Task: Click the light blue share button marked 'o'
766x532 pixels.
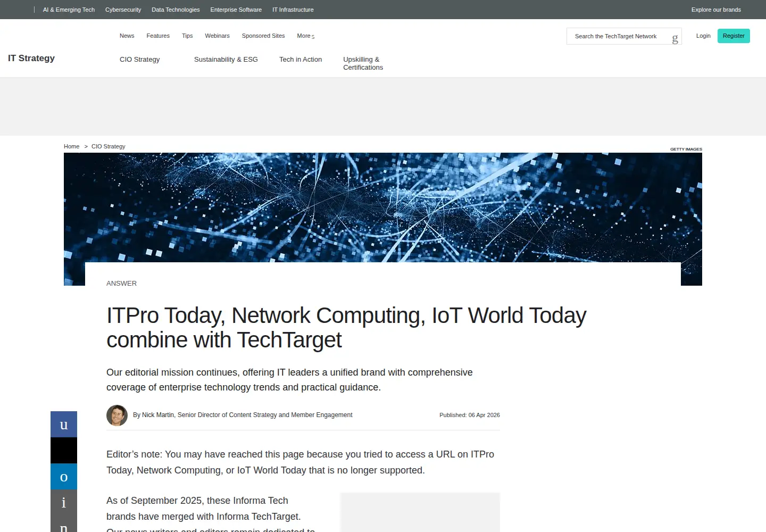Action: pyautogui.click(x=64, y=477)
